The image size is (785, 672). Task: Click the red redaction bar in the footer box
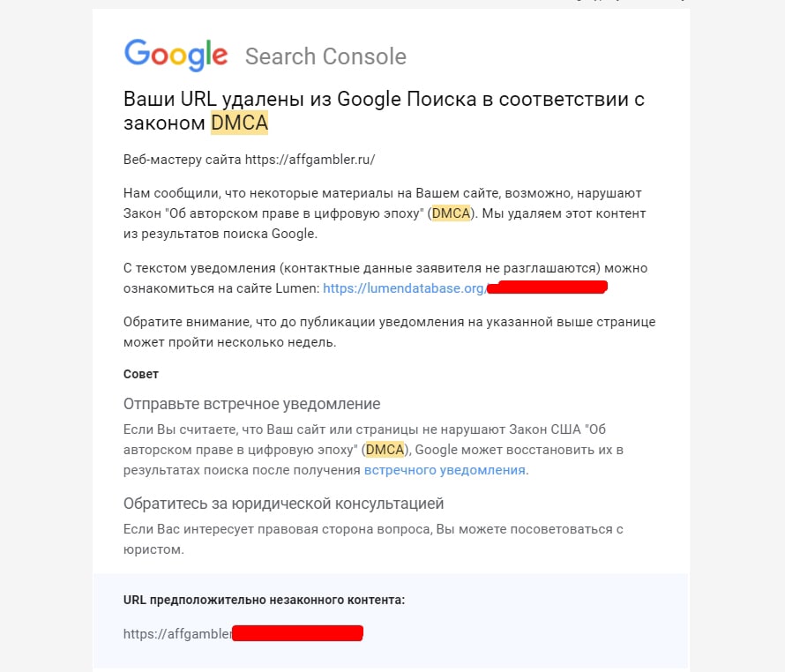point(298,633)
